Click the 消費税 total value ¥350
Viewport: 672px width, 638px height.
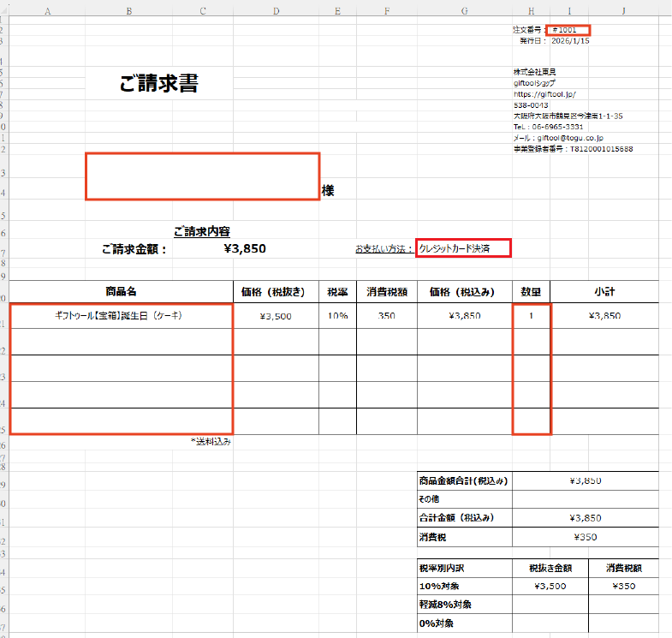[x=586, y=538]
